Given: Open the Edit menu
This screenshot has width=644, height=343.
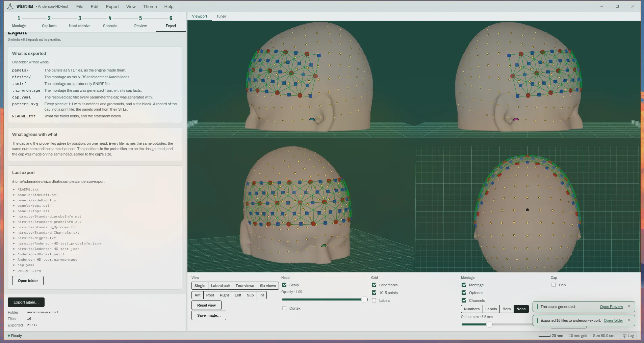Looking at the screenshot, I should 95,6.
